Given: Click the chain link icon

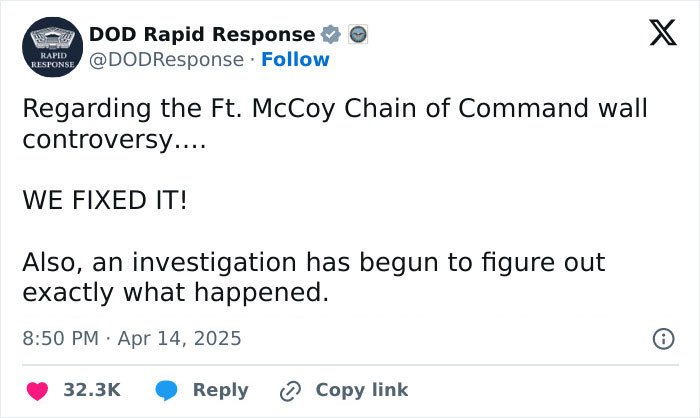Looking at the screenshot, I should click(x=291, y=390).
